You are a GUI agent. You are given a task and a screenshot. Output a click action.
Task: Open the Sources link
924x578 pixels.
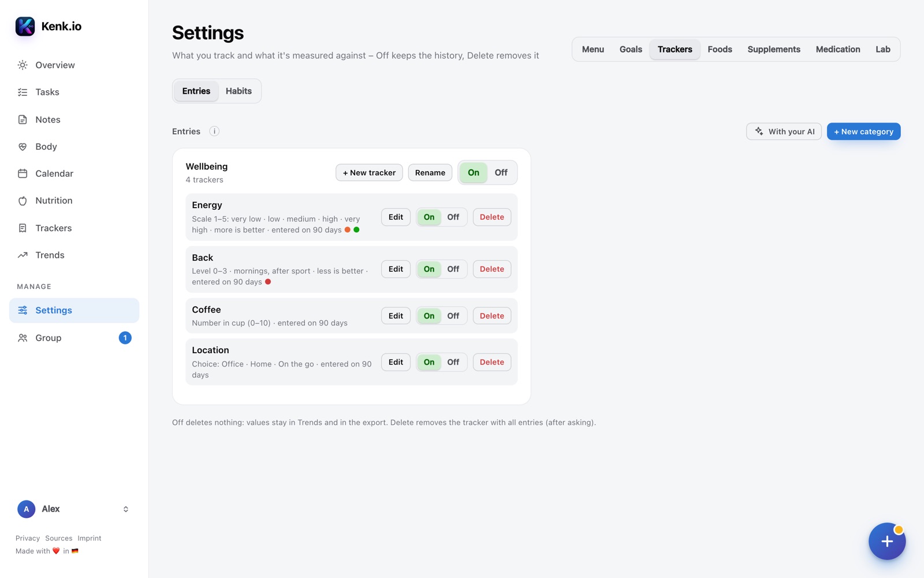click(59, 538)
